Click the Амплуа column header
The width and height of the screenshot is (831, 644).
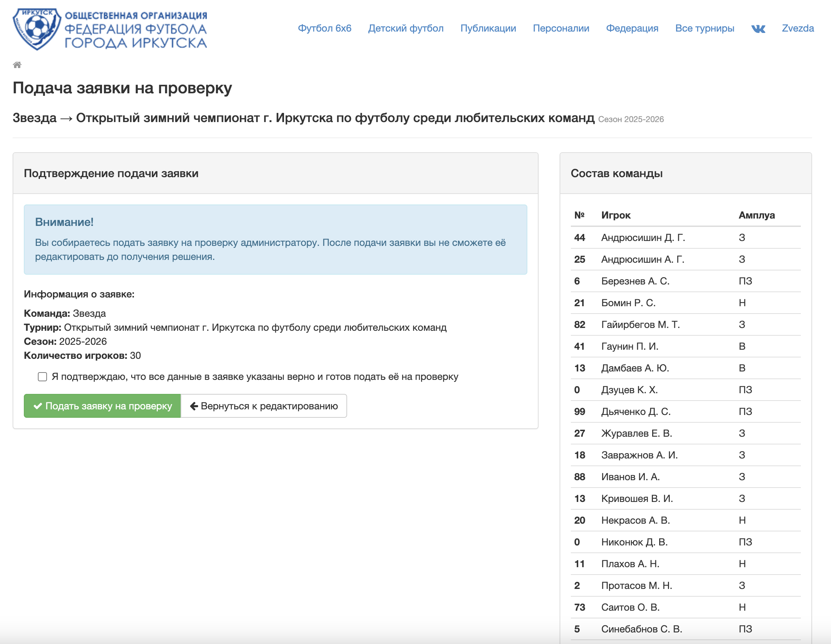756,215
